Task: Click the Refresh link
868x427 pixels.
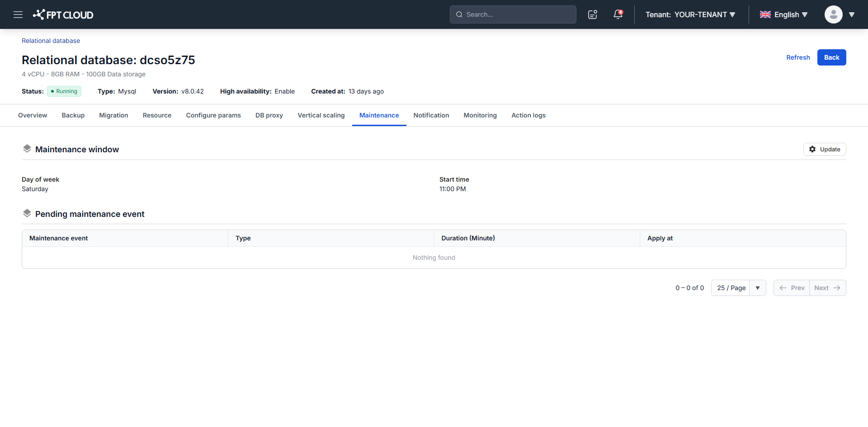Action: [798, 57]
